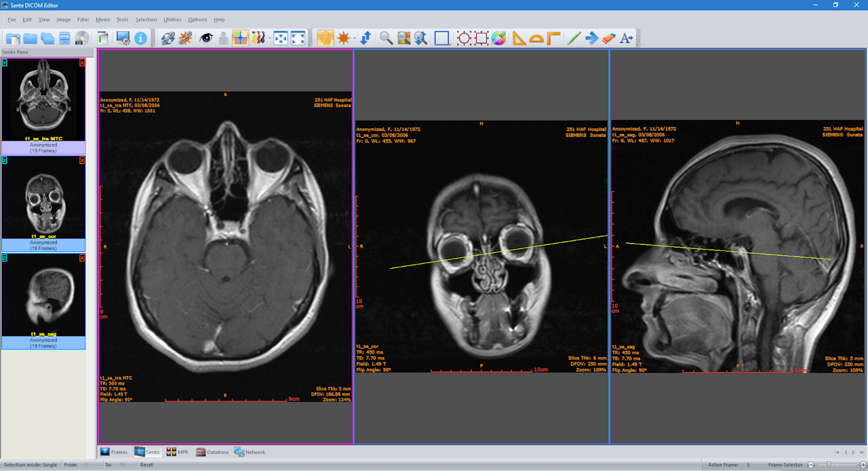This screenshot has width=868, height=471.
Task: Open the File menu
Action: (12, 20)
